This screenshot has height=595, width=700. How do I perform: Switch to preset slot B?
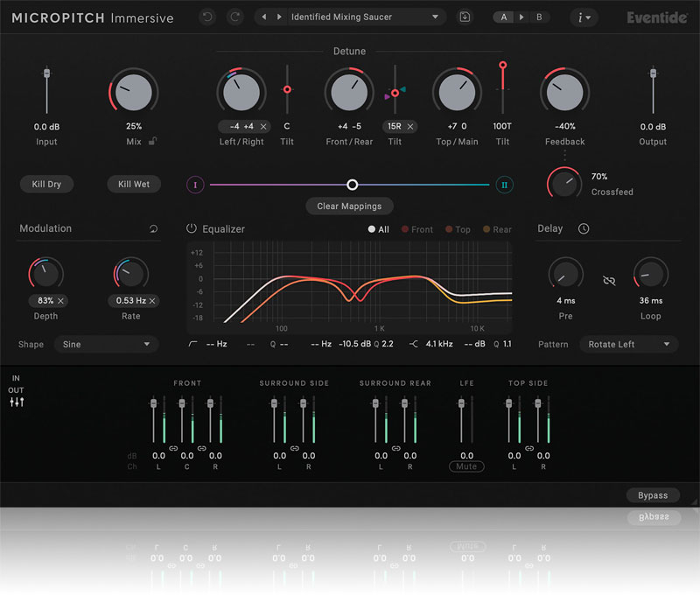(x=538, y=17)
